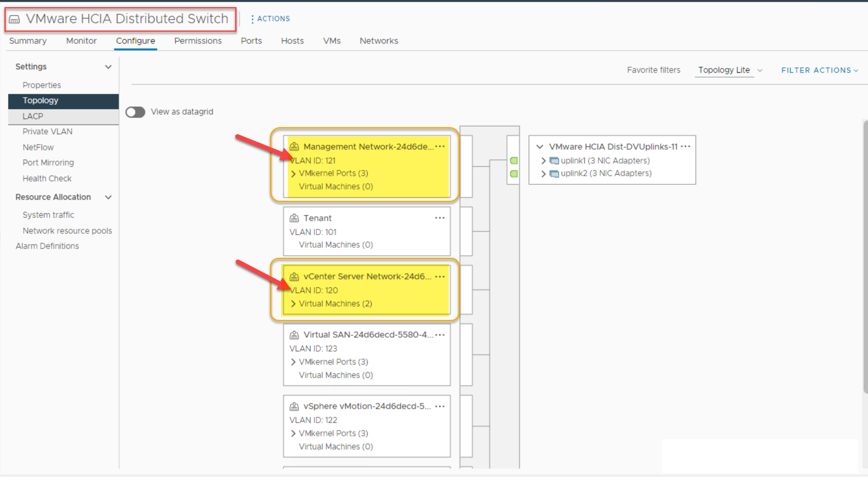Click the distributed switch icon beside title

click(15, 19)
